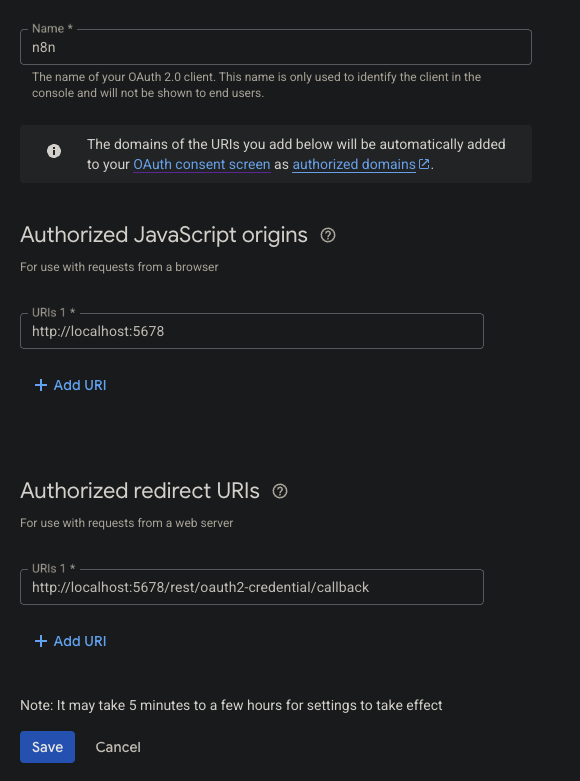
Task: Click the Authorized JavaScript origins heading
Action: [164, 235]
